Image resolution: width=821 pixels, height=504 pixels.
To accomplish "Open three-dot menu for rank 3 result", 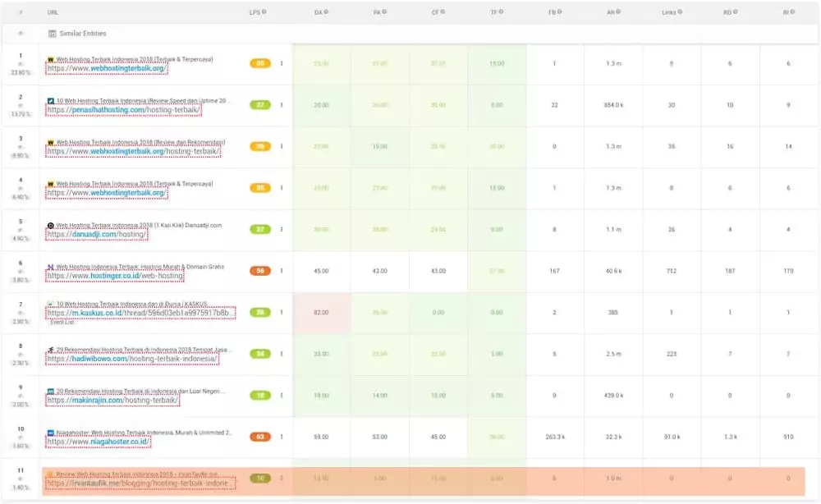I will tap(282, 147).
